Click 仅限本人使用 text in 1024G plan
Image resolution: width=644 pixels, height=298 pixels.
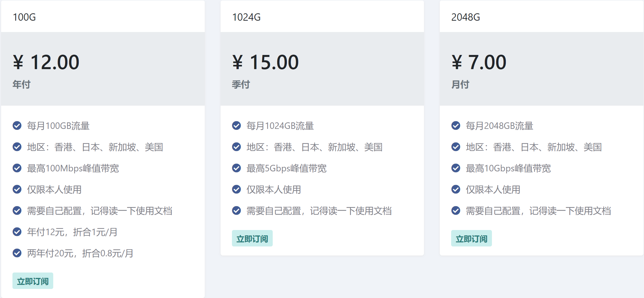coord(274,190)
